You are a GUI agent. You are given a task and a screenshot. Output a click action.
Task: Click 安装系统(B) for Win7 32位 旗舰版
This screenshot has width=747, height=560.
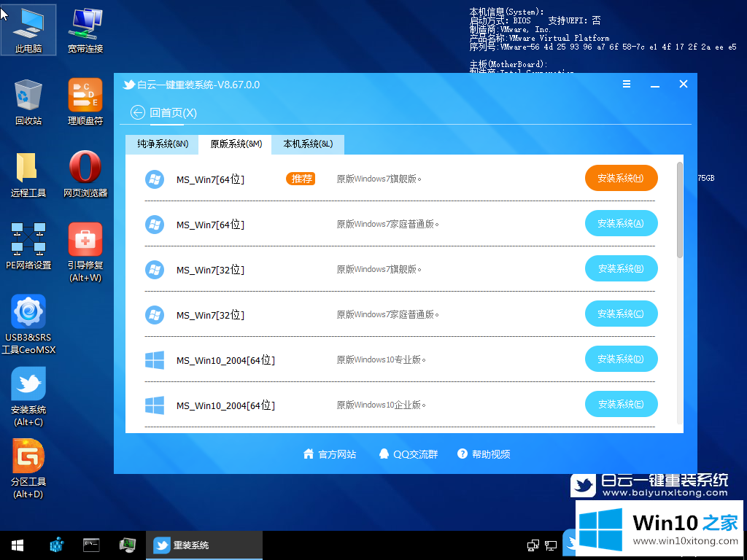pyautogui.click(x=622, y=268)
